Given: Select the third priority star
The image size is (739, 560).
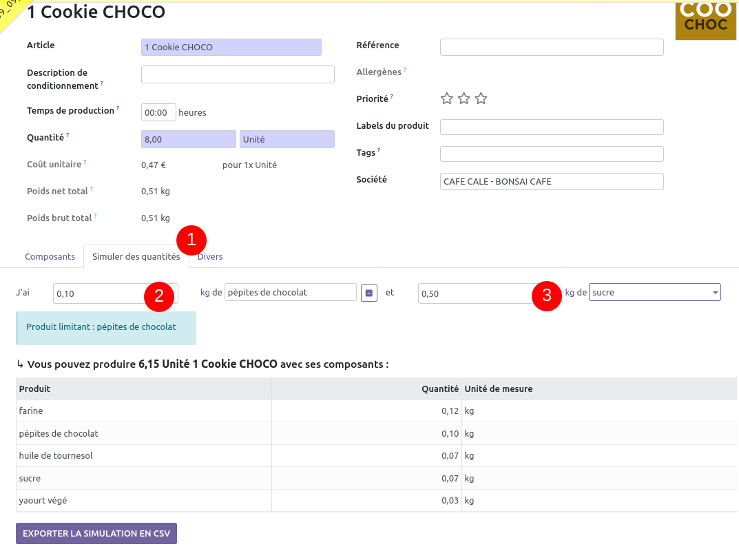Looking at the screenshot, I should 481,98.
